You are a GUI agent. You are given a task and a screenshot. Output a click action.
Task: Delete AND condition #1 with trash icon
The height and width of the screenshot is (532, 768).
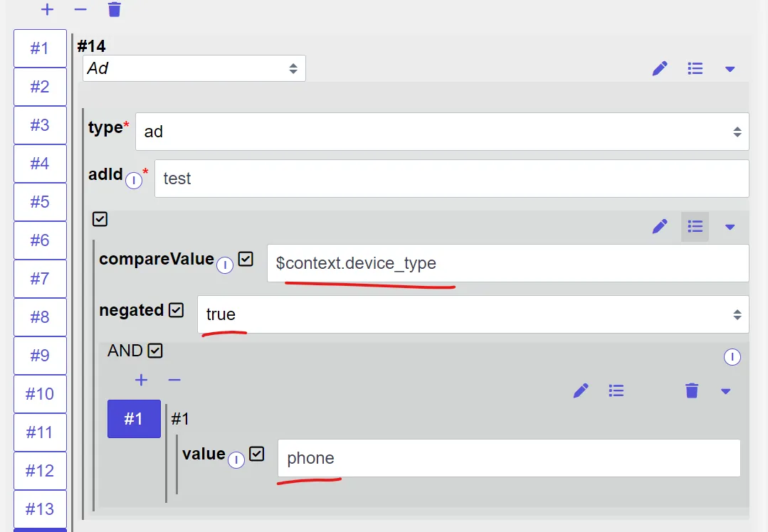pyautogui.click(x=692, y=390)
